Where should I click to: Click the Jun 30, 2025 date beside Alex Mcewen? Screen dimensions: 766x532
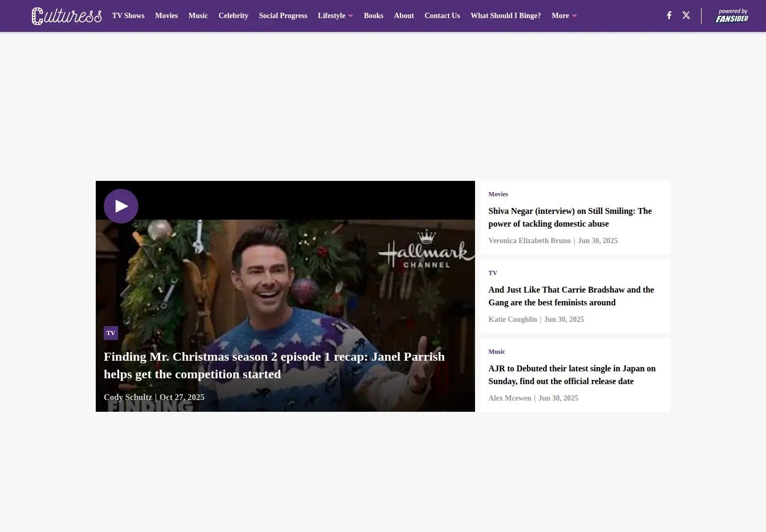[x=558, y=398]
